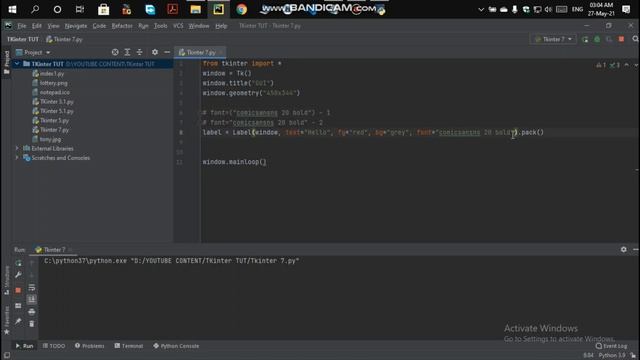The image size is (640, 360).
Task: Click the tool-window toggle icon at bottom-left corner
Action: (7, 356)
